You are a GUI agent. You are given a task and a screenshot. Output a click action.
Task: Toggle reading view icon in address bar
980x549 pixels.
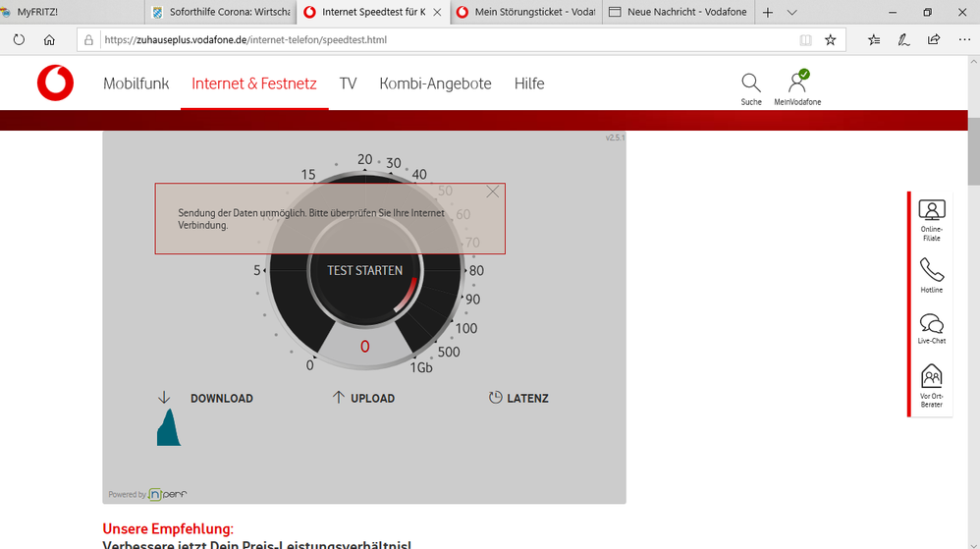pos(805,40)
